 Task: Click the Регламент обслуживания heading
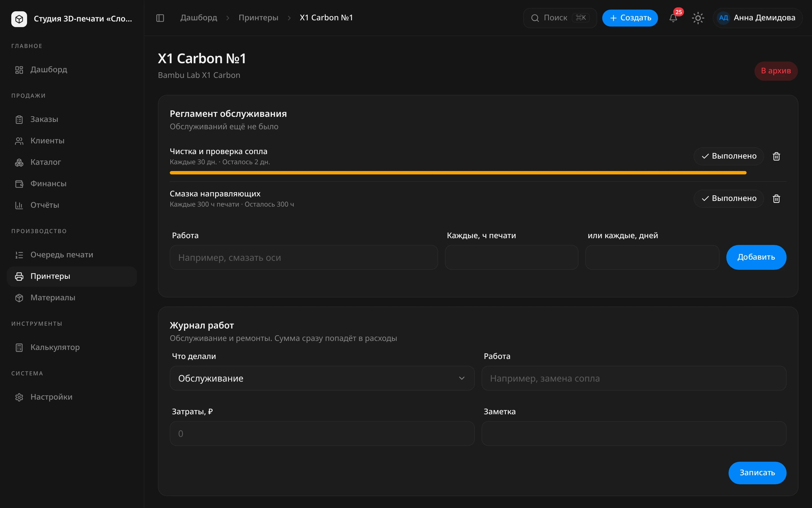click(x=228, y=114)
